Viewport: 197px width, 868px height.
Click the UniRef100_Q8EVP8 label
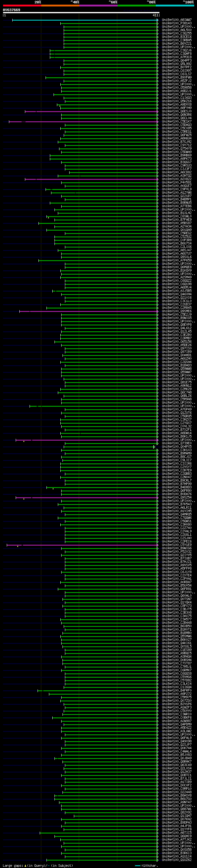click(x=177, y=325)
